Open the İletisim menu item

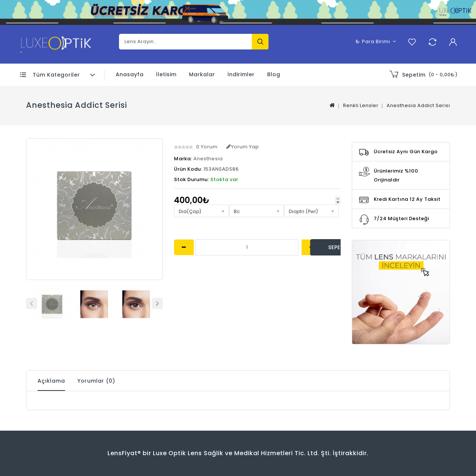[166, 74]
